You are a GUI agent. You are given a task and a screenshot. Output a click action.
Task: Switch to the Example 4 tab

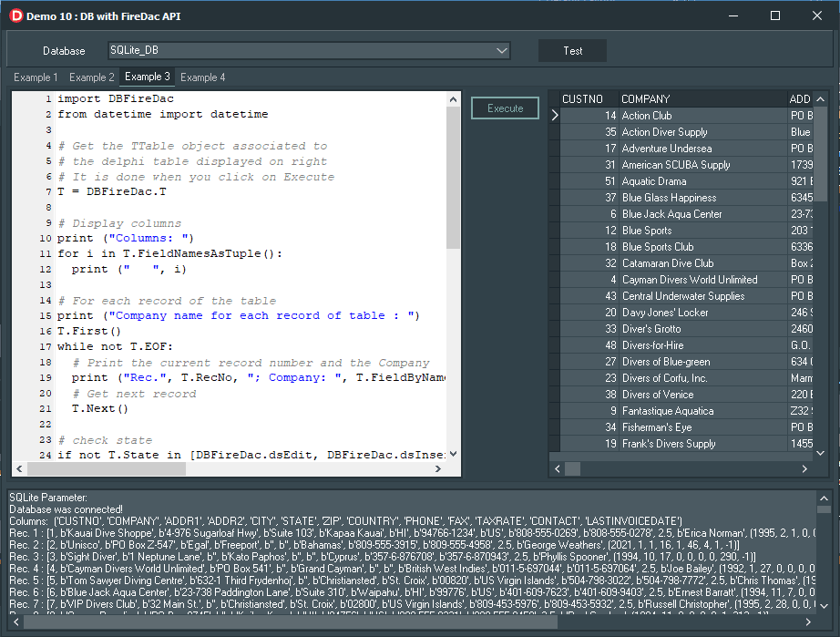click(202, 77)
